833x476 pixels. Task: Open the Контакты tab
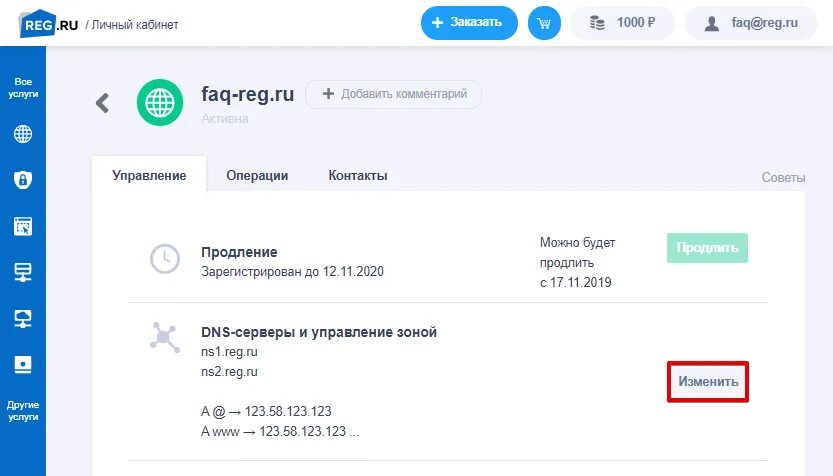click(x=358, y=175)
